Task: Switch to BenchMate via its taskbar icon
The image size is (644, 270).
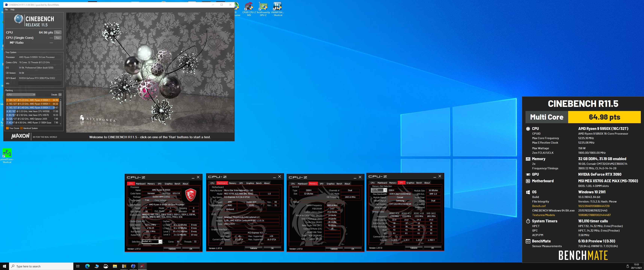Action: coord(124,266)
